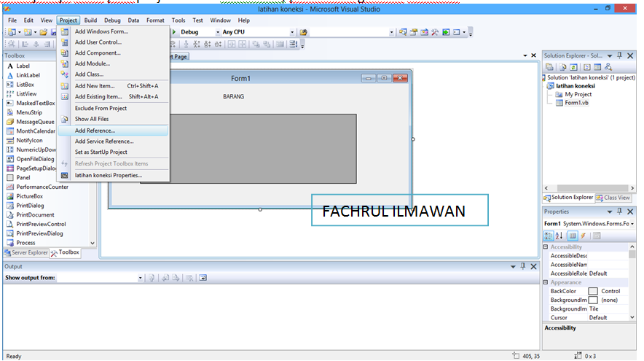Image resolution: width=644 pixels, height=361 pixels.
Task: Open the document tab list dropdown arrow
Action: click(x=525, y=55)
